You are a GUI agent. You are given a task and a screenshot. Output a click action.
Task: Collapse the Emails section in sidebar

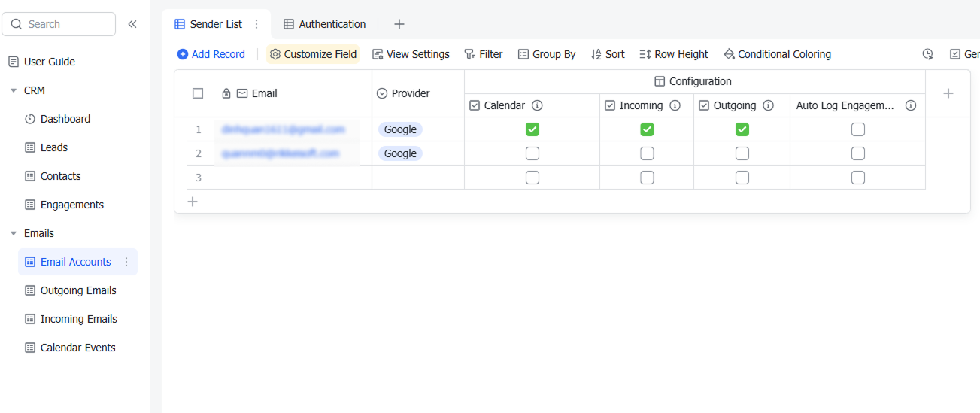tap(14, 233)
